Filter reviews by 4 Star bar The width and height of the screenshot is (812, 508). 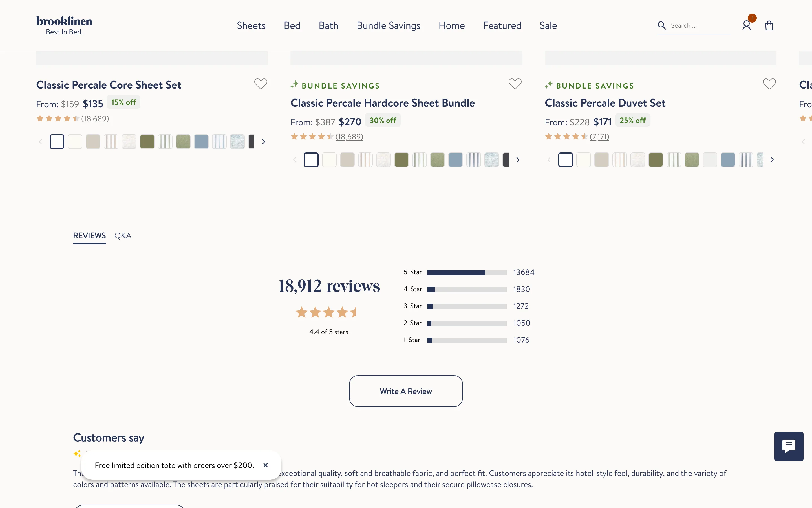coord(467,290)
